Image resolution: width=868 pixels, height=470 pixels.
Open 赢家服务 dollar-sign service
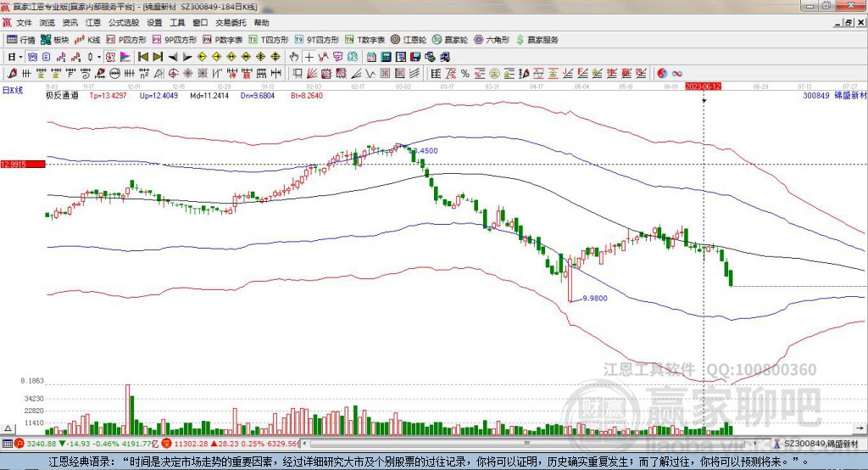[x=537, y=40]
